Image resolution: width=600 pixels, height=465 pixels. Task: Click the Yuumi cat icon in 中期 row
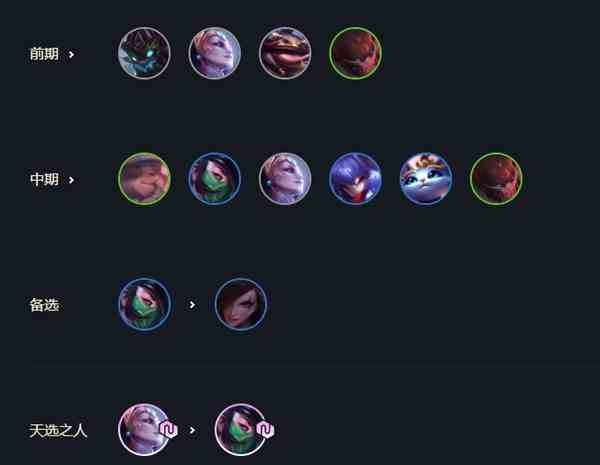(426, 179)
